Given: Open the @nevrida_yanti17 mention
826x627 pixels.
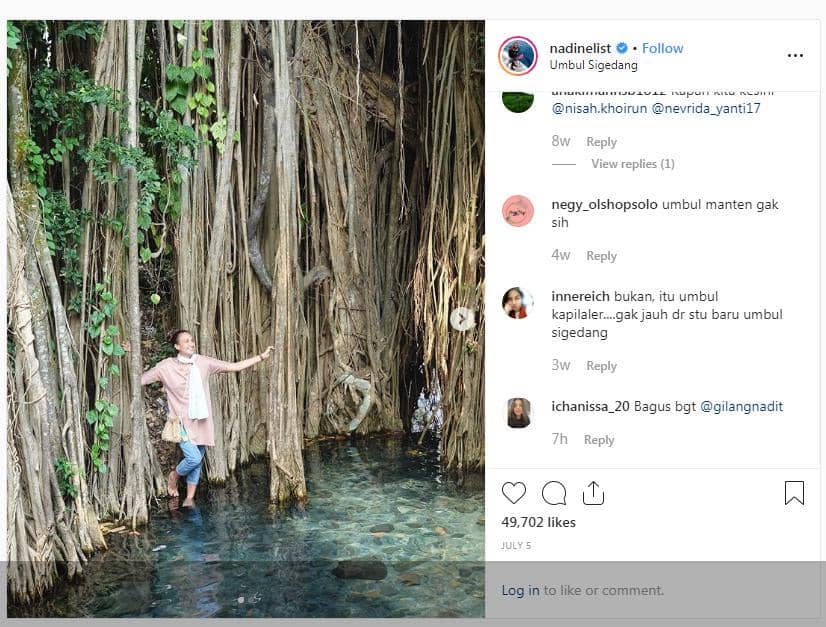Looking at the screenshot, I should point(706,108).
